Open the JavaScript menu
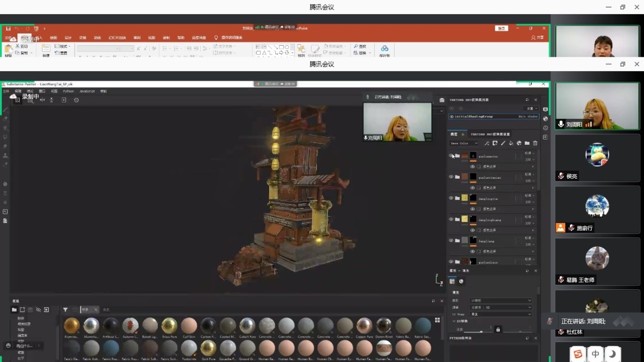 87,91
